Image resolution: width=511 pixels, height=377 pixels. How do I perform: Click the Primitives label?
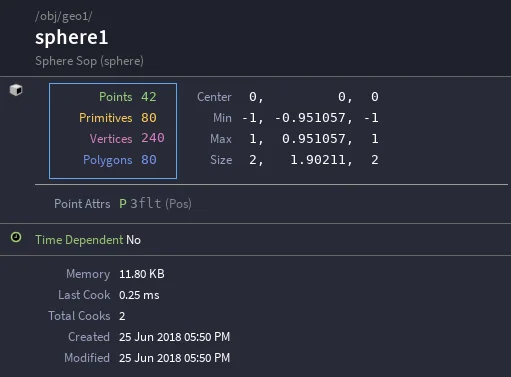pyautogui.click(x=106, y=118)
